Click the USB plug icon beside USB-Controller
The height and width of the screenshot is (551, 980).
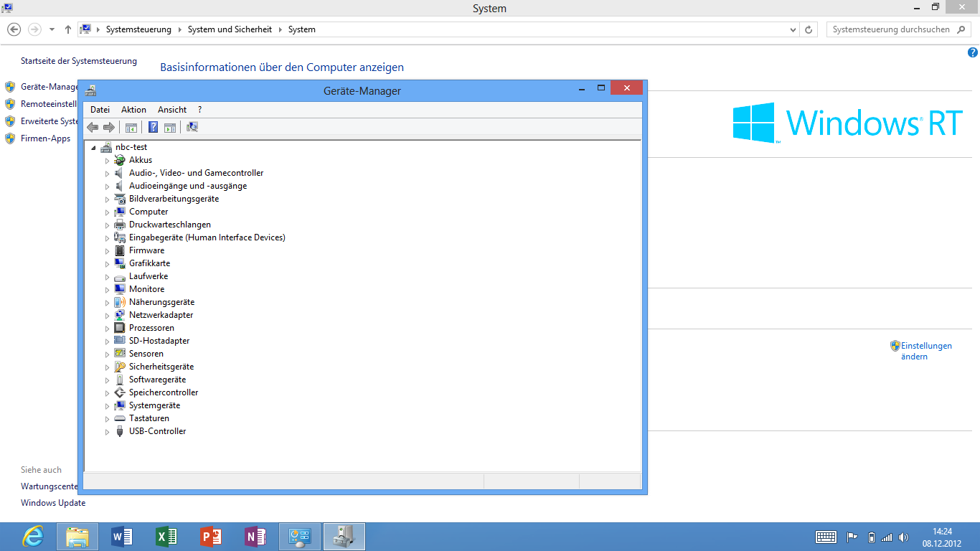click(120, 431)
